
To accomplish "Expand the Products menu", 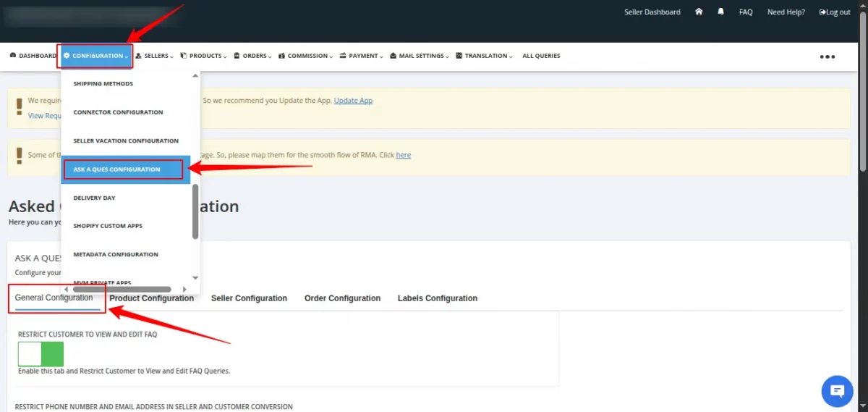I will click(x=203, y=56).
